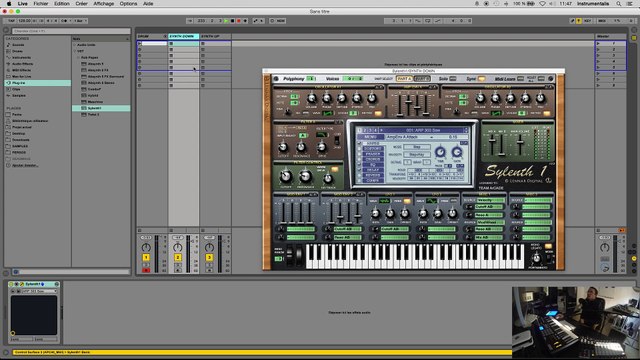Image resolution: width=640 pixels, height=360 pixels.
Task: Open the Live menu
Action: tap(22, 4)
